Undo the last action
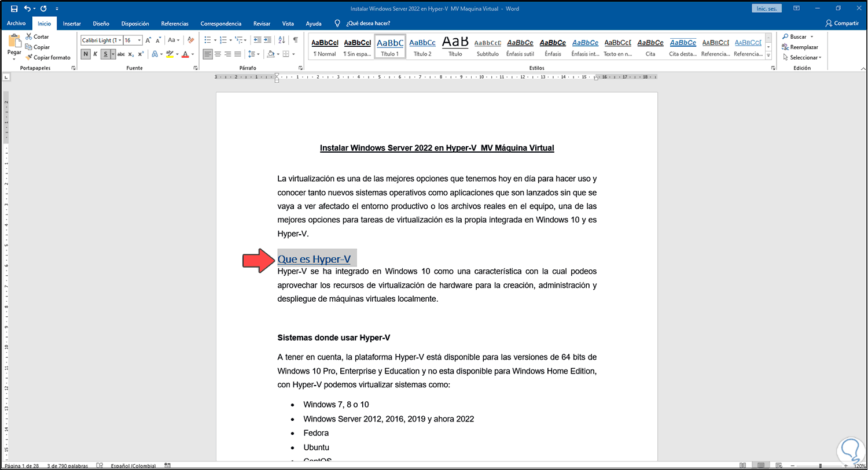This screenshot has height=470, width=868. [27, 9]
